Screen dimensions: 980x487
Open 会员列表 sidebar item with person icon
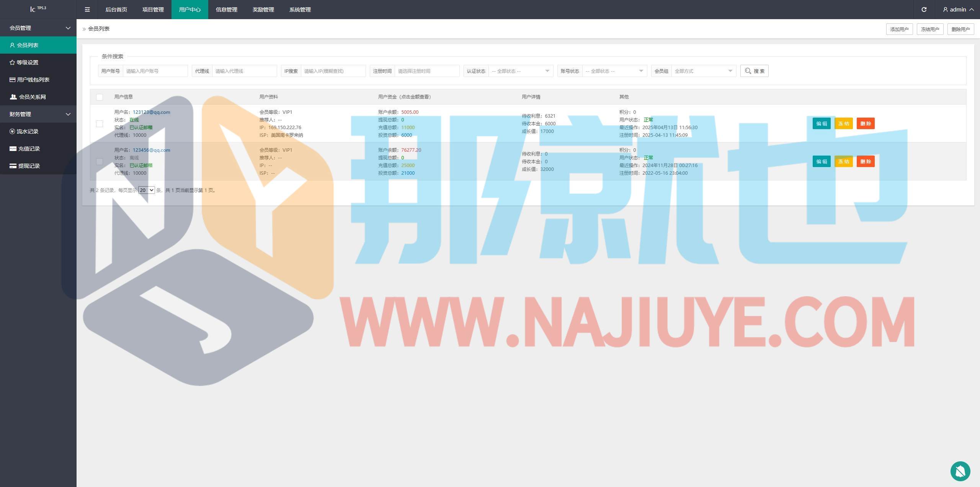[x=28, y=45]
